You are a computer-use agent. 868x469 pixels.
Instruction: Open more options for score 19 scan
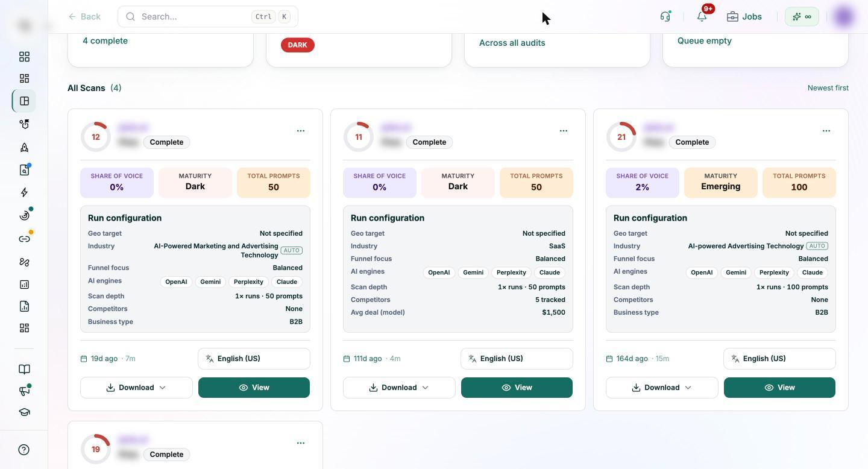[x=301, y=443]
